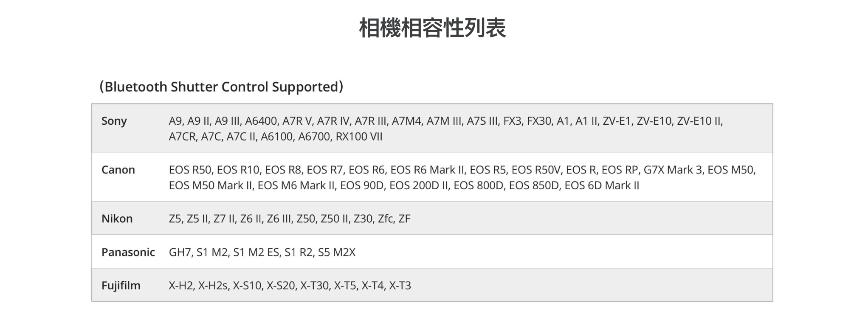The width and height of the screenshot is (868, 325).
Task: Select the Nikon brand label
Action: [117, 219]
